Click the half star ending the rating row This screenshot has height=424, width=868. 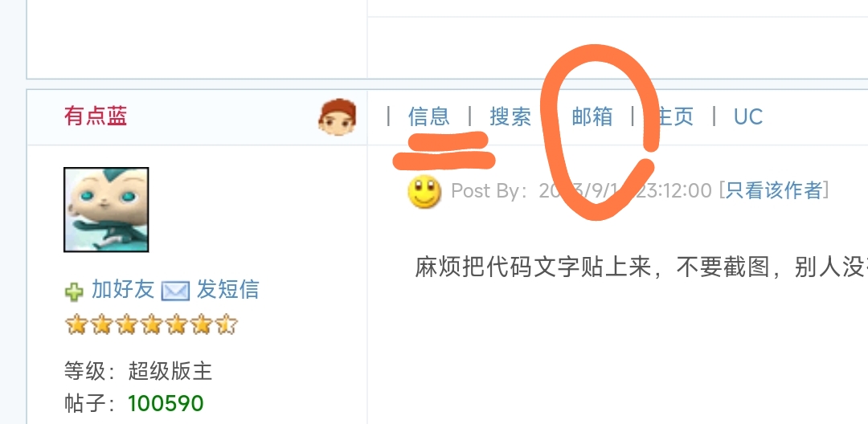[227, 324]
